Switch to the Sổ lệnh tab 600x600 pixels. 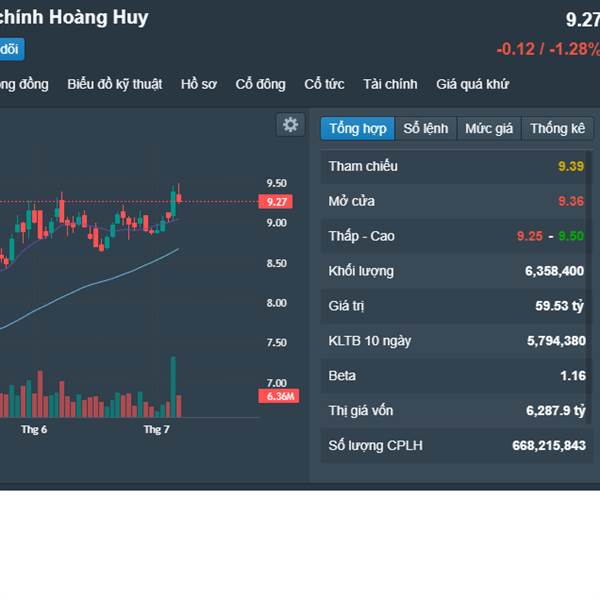tap(426, 128)
